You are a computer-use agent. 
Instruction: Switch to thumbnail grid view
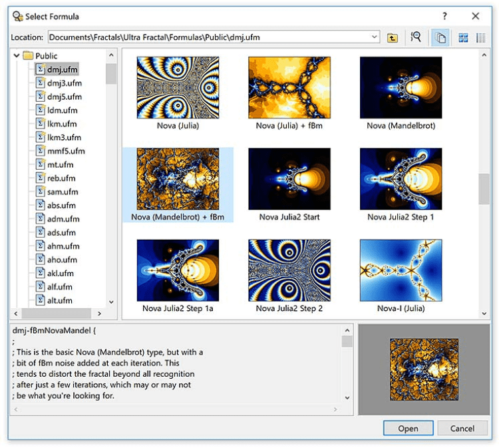coord(463,38)
